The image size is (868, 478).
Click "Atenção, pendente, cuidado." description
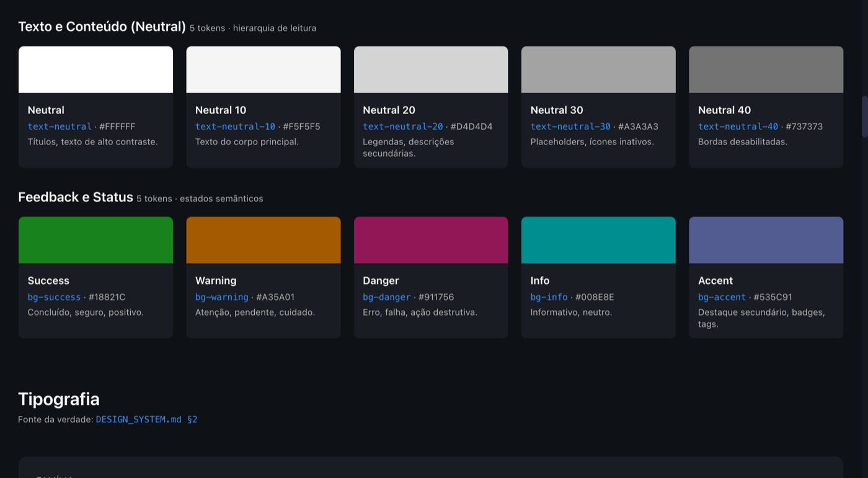point(255,312)
